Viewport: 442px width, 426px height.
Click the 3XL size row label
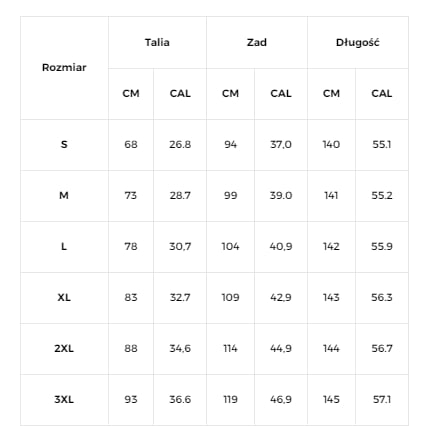pyautogui.click(x=64, y=399)
